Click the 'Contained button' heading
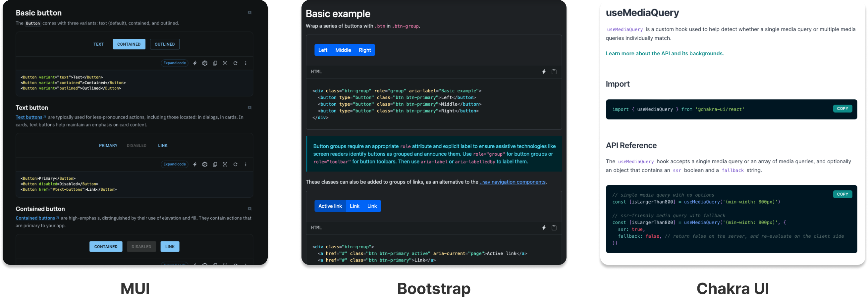 click(x=40, y=209)
